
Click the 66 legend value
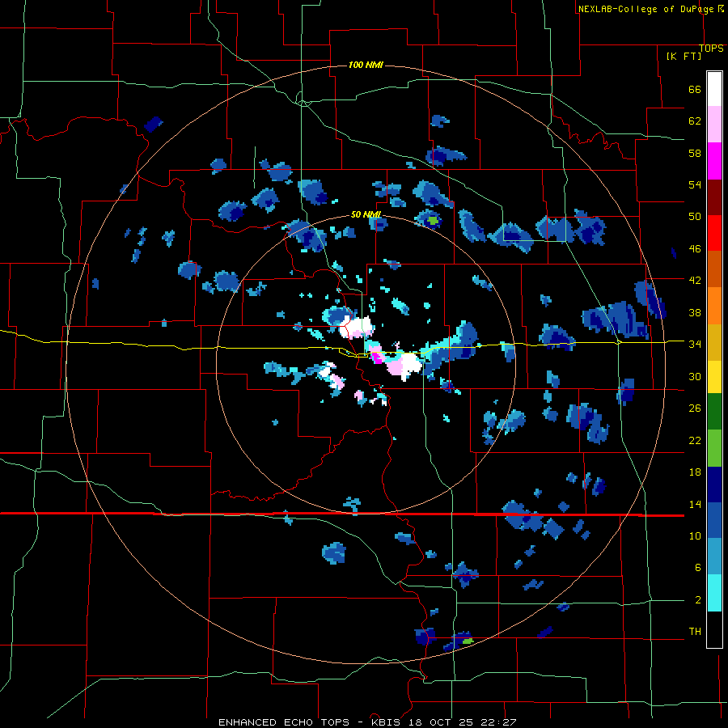point(695,90)
